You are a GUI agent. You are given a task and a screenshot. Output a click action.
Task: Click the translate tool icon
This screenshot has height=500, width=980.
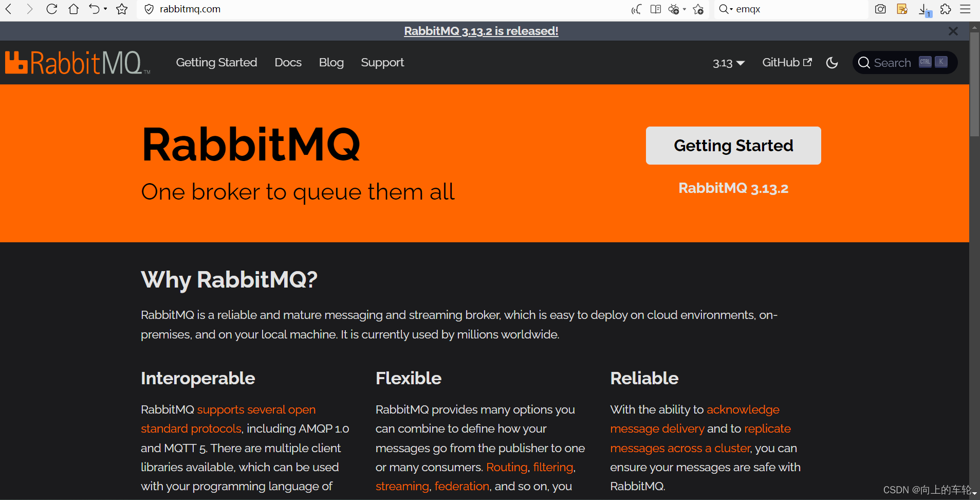[673, 9]
